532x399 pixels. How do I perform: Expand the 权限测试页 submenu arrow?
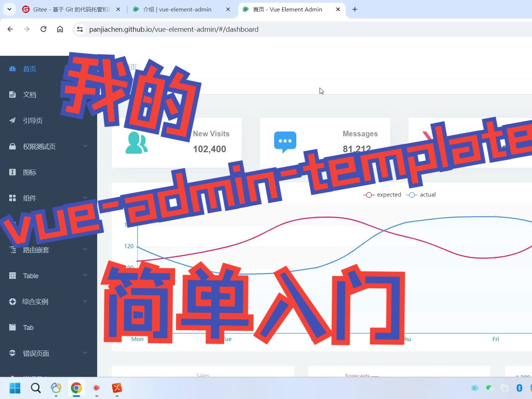[85, 146]
